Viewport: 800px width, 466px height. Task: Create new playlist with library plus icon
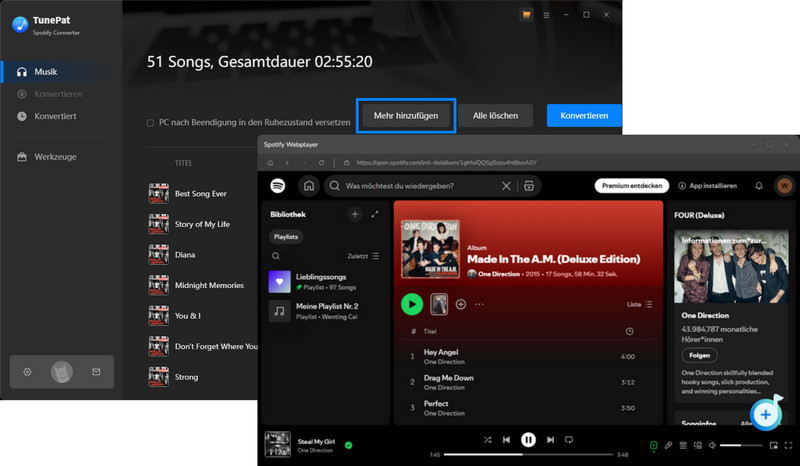tap(355, 214)
